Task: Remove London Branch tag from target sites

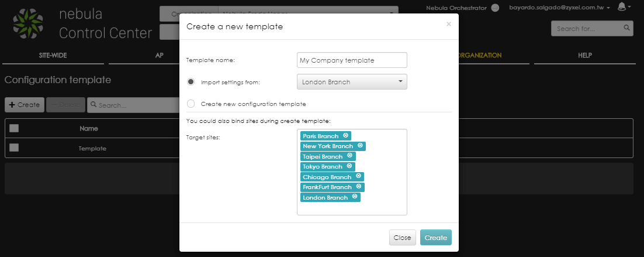Action: [355, 197]
